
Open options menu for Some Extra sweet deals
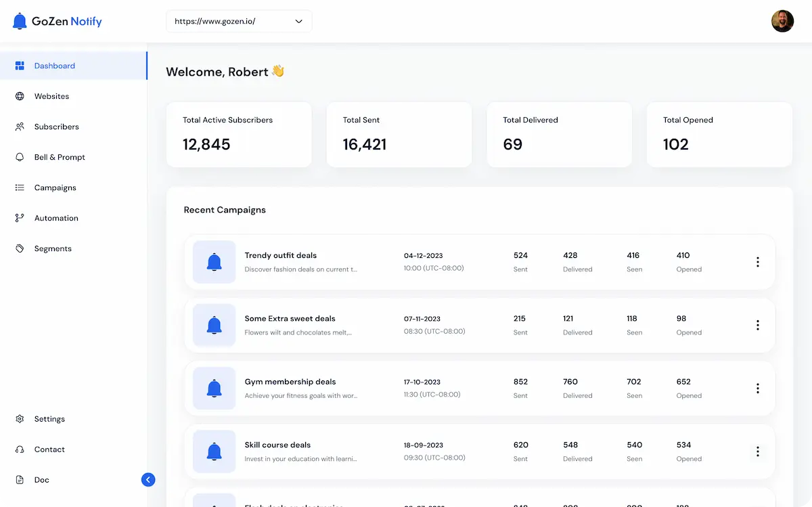[x=757, y=325]
